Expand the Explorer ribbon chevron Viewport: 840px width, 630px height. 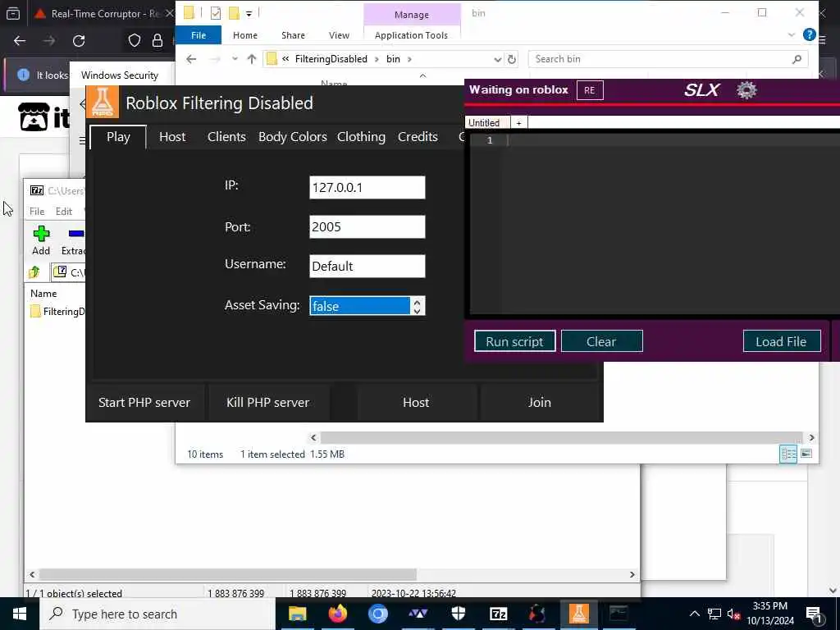(792, 34)
